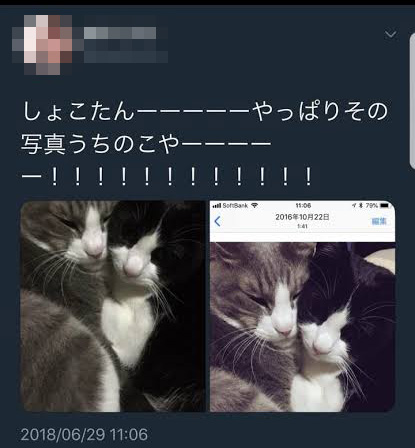
Task: Click the Bluetooth icon in the status bar
Action: coord(361,206)
